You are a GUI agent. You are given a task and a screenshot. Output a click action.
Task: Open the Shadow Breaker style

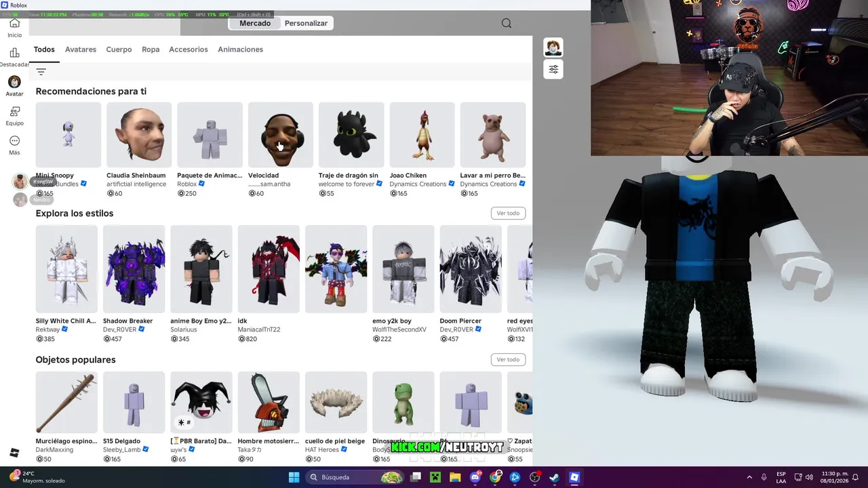[x=134, y=269]
